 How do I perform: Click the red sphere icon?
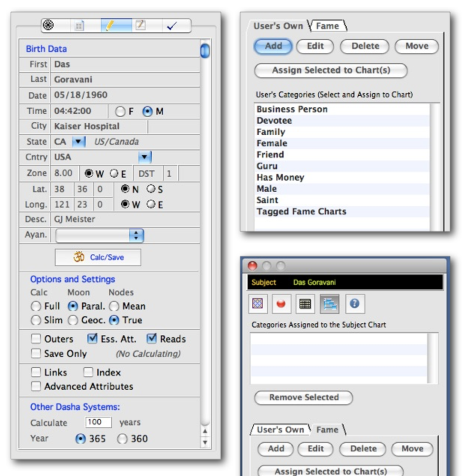tap(281, 304)
